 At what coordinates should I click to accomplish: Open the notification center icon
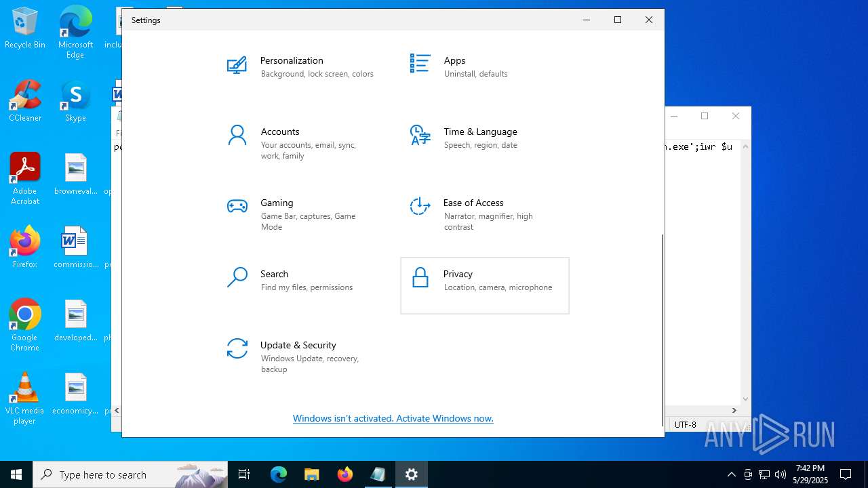tap(846, 474)
